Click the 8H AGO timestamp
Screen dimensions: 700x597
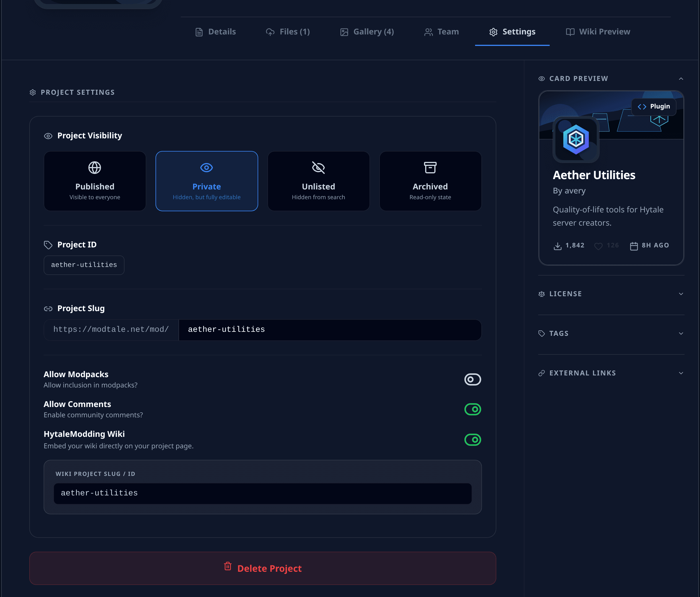(656, 245)
